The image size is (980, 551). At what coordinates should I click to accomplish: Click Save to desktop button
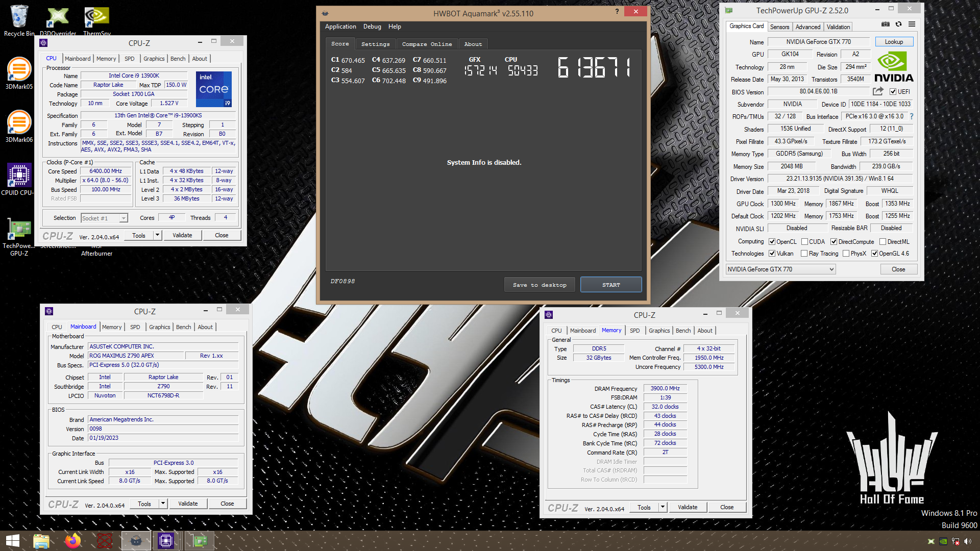540,285
